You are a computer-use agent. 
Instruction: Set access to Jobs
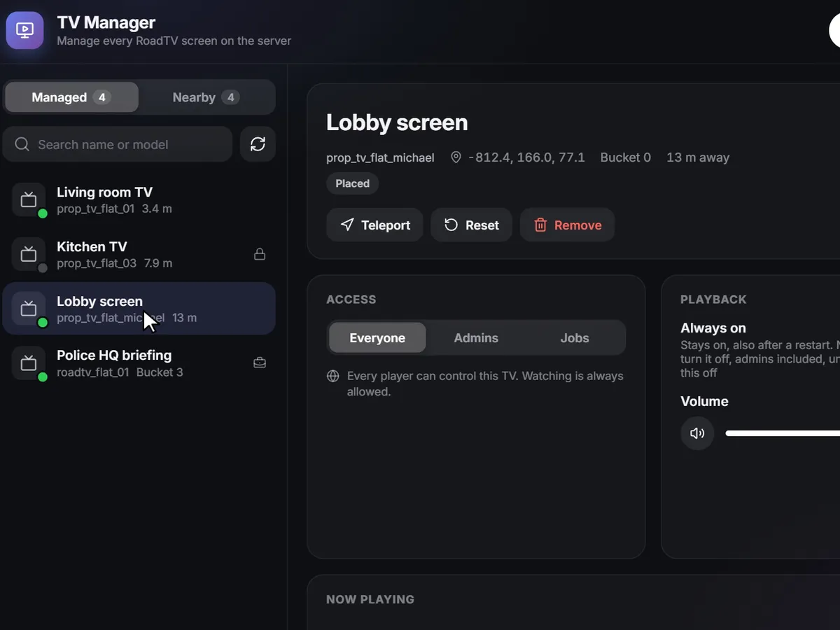pyautogui.click(x=575, y=337)
